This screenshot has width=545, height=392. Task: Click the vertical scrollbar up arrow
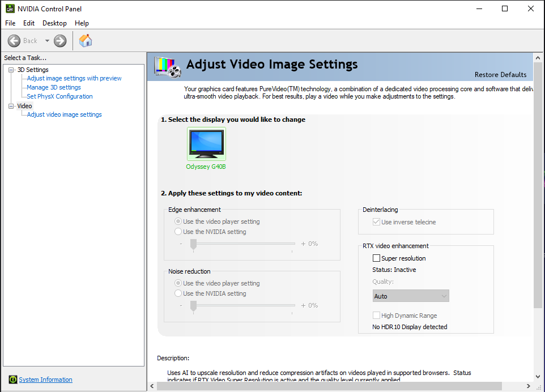(538, 58)
